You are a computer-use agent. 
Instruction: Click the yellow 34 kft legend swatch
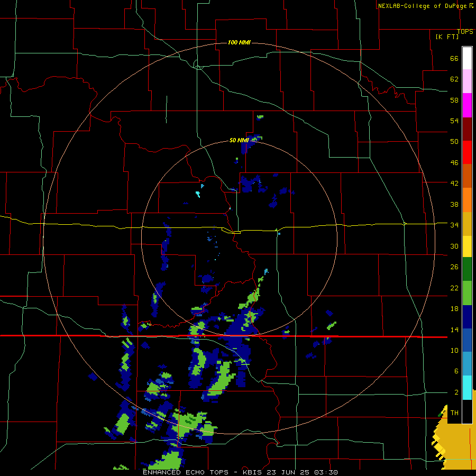click(x=467, y=246)
